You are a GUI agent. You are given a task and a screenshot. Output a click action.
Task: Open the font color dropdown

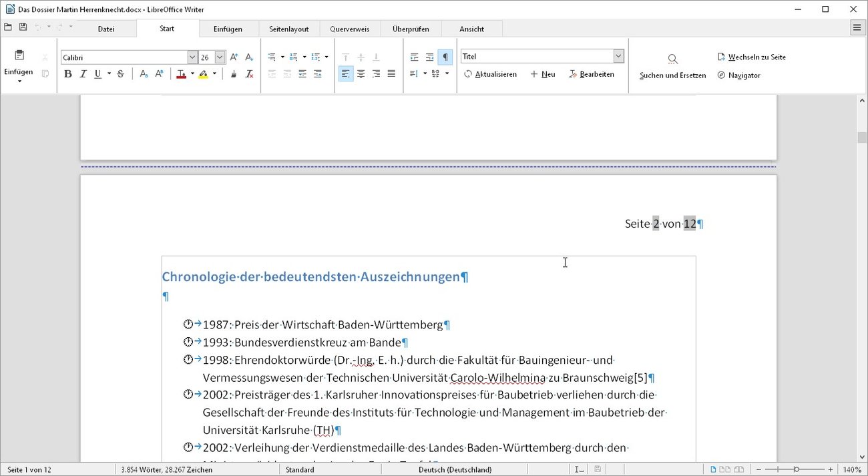click(x=192, y=73)
